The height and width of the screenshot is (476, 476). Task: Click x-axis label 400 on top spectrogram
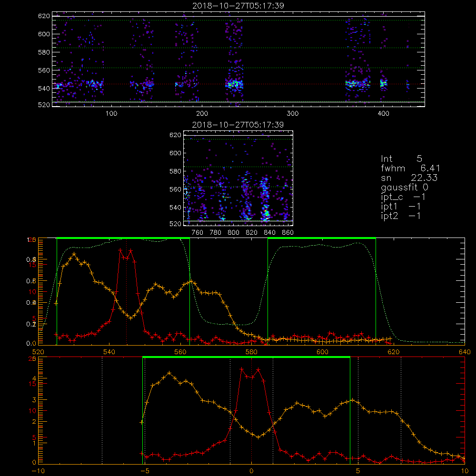383,114
